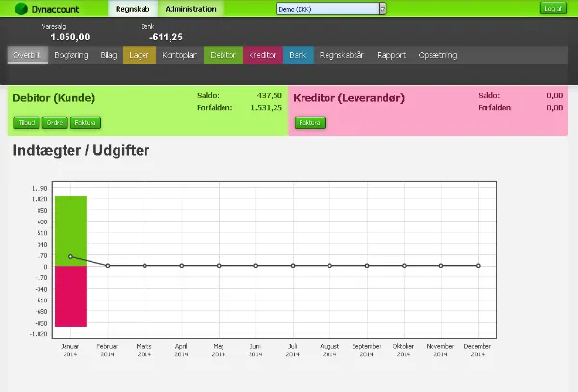Screen dimensions: 578x392
Task: Open the yellow Lager menu item
Action: [140, 55]
